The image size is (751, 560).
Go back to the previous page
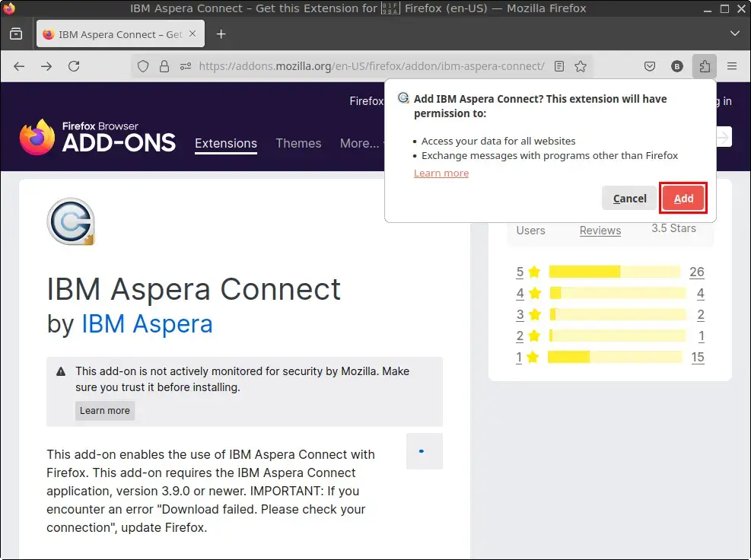point(19,66)
